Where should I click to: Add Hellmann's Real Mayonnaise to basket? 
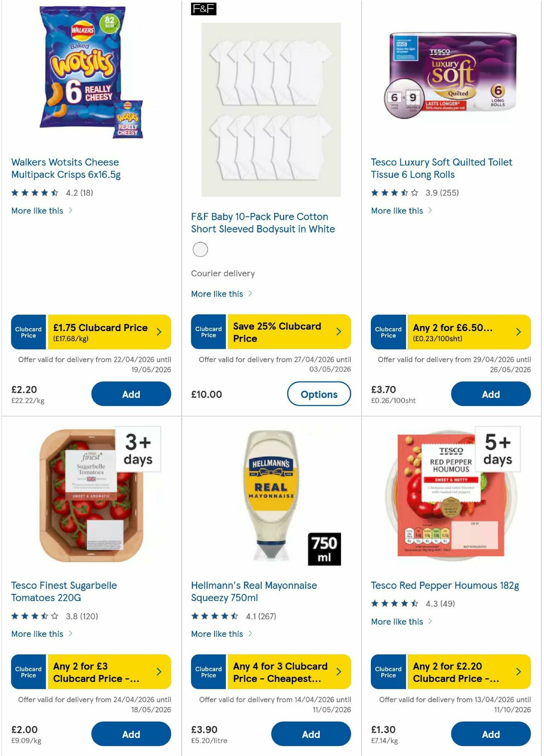[311, 734]
